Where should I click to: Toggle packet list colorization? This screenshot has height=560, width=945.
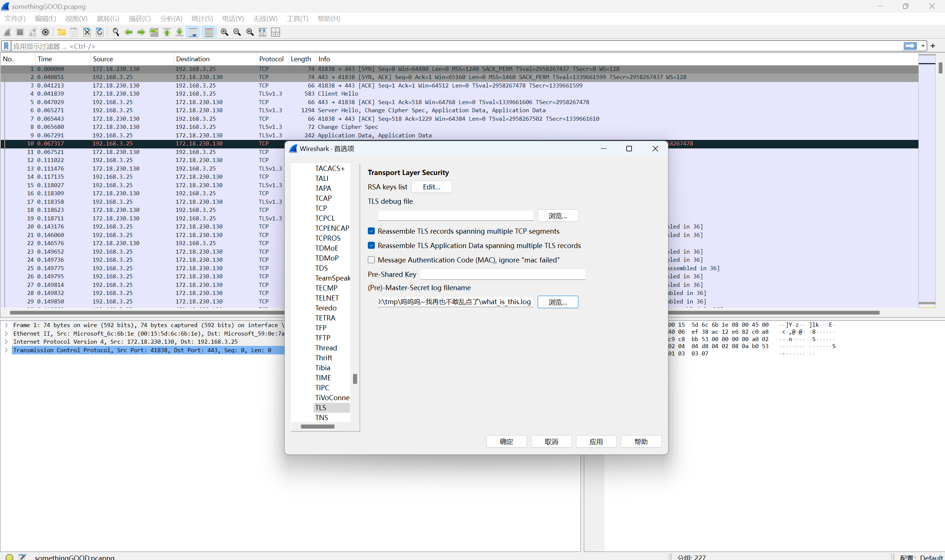pyautogui.click(x=208, y=32)
